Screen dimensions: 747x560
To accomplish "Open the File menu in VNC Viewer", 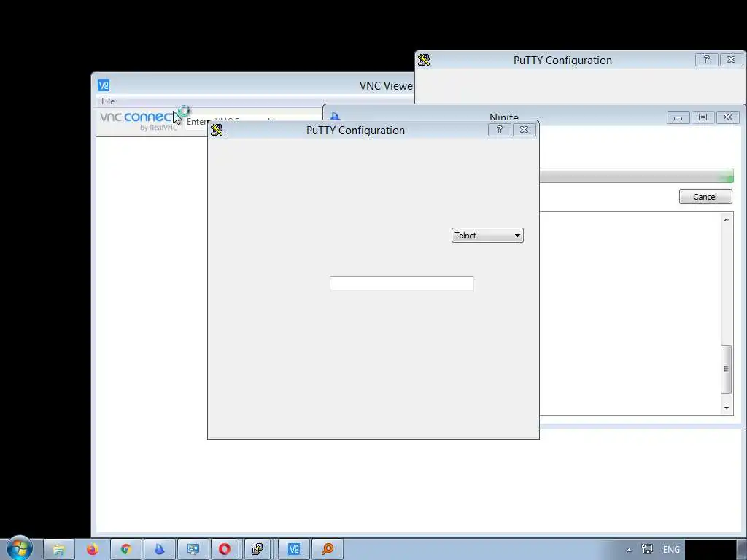I will pyautogui.click(x=108, y=101).
